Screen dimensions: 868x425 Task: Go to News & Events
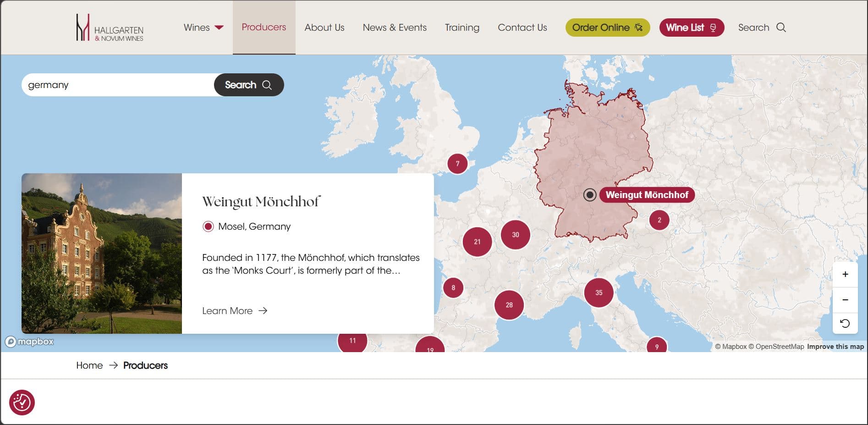coord(395,28)
